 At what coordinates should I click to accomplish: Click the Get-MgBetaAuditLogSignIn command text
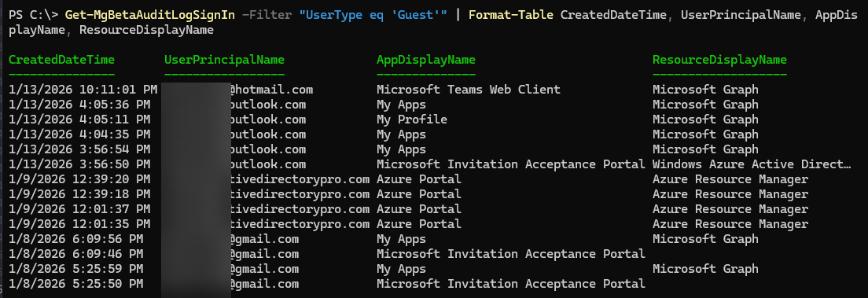click(150, 15)
